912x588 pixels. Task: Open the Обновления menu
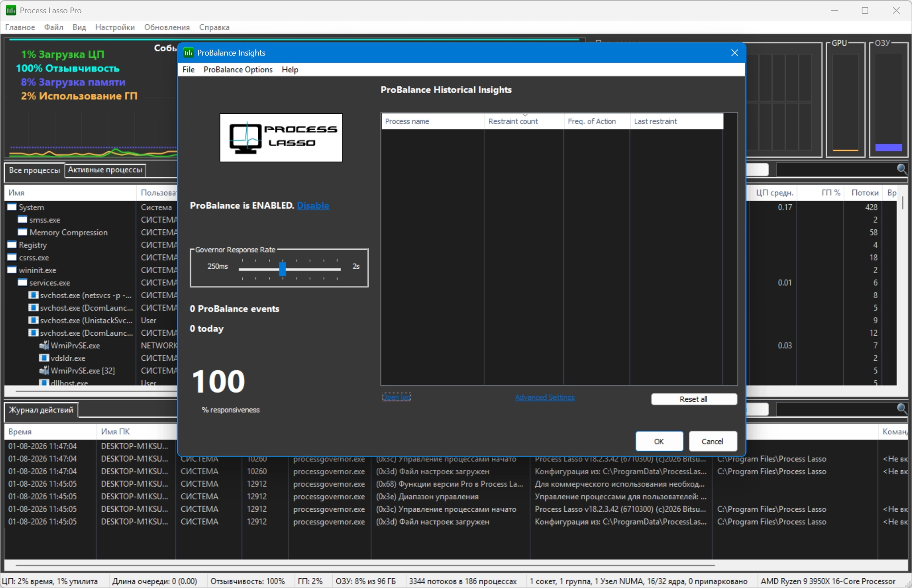coord(167,27)
